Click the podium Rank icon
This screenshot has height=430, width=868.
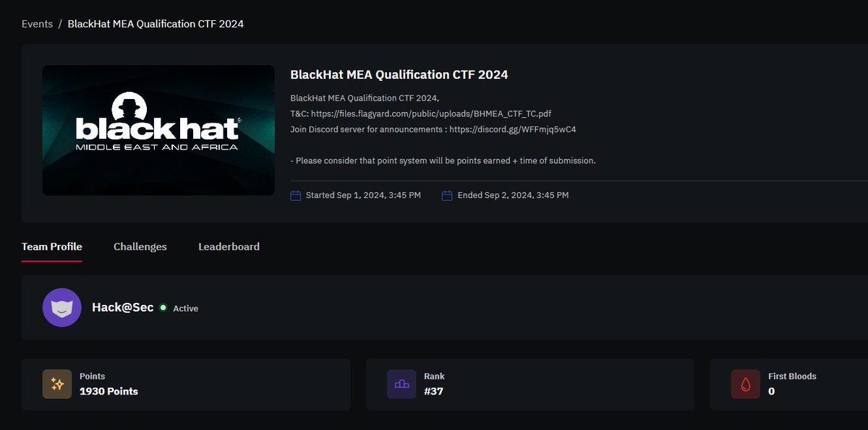pyautogui.click(x=401, y=384)
